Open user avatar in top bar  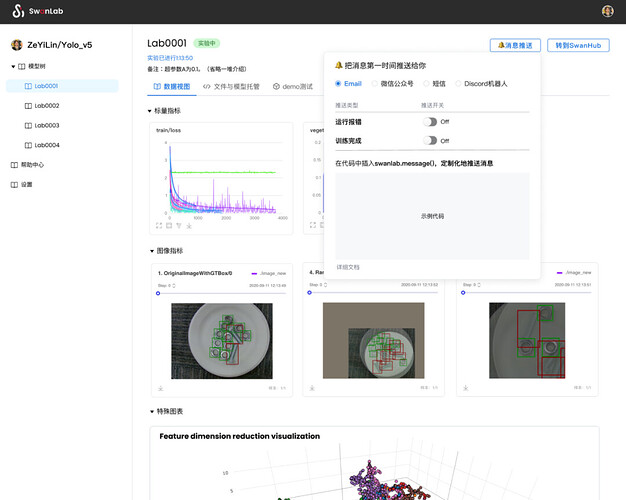(608, 11)
